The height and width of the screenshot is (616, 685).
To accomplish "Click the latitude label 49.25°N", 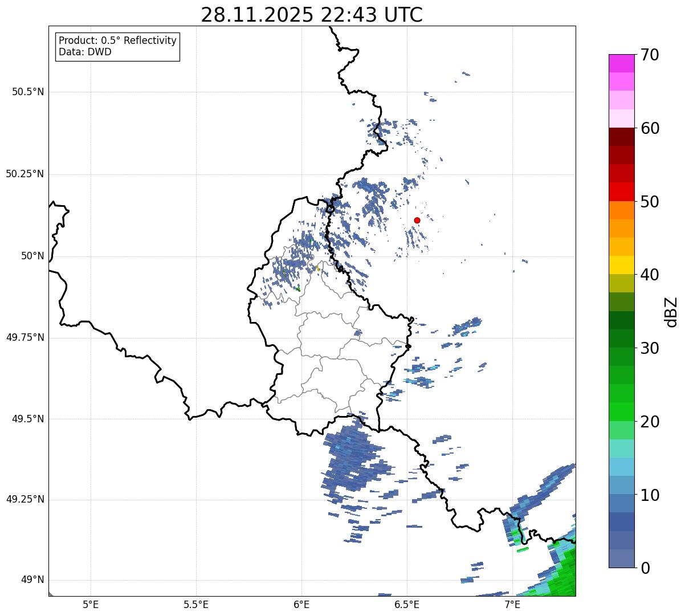I will point(25,500).
